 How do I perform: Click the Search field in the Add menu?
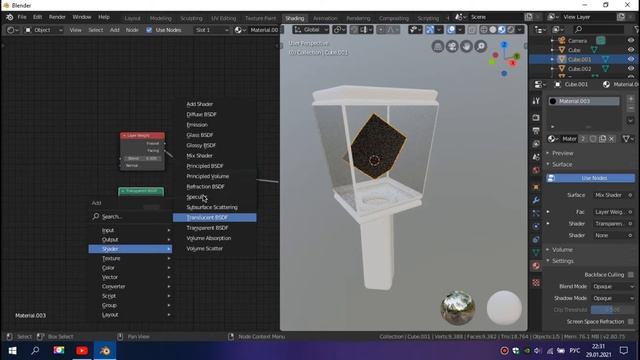[130, 216]
